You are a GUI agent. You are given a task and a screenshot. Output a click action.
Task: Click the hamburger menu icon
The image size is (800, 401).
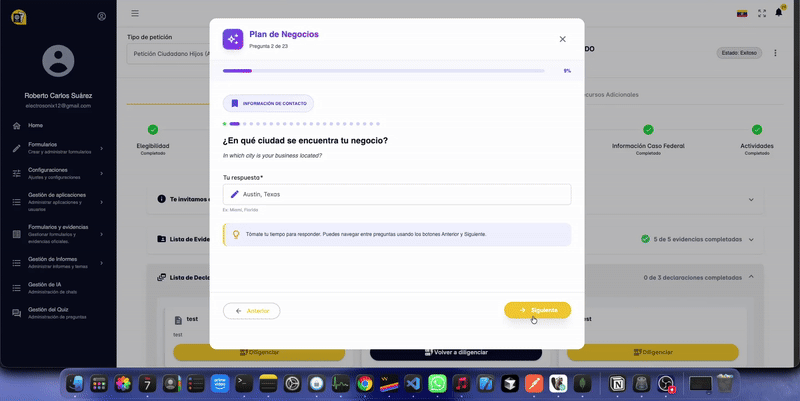coord(135,13)
